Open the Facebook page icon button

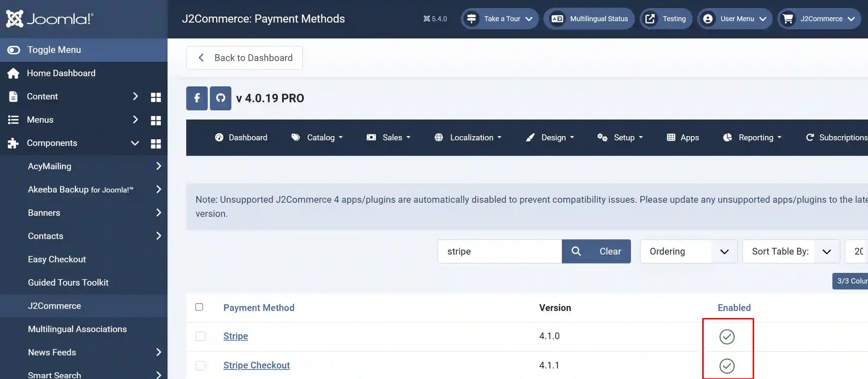(x=197, y=98)
